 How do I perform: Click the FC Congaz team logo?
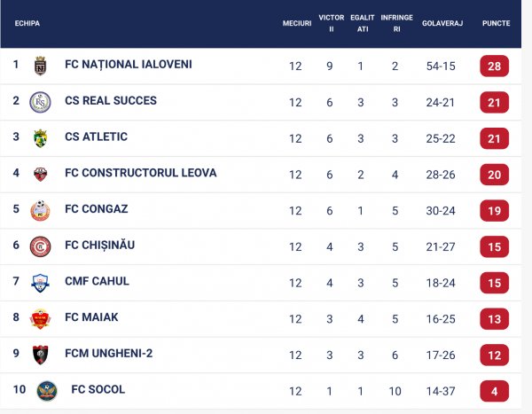pyautogui.click(x=40, y=210)
